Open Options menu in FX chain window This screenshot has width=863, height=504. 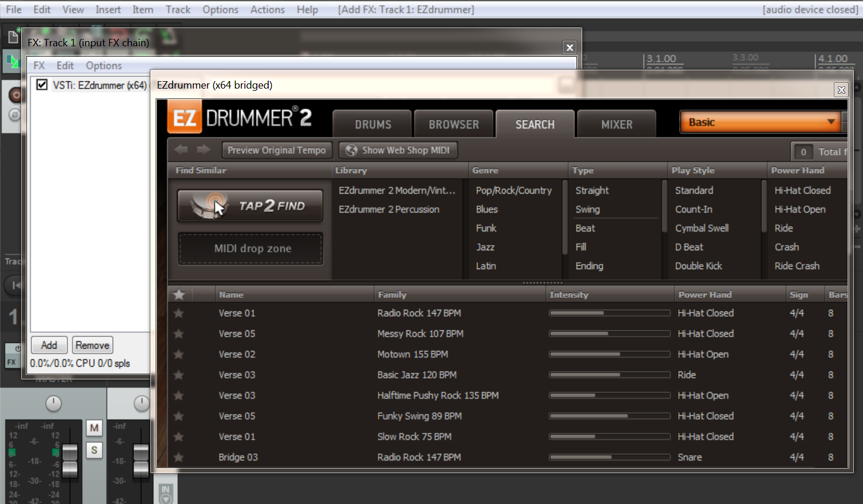point(104,65)
